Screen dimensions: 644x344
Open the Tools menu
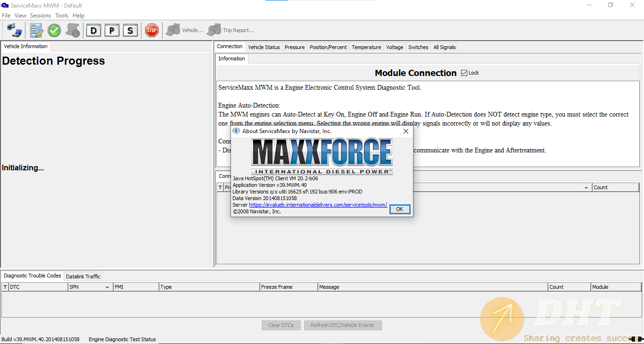pyautogui.click(x=62, y=16)
